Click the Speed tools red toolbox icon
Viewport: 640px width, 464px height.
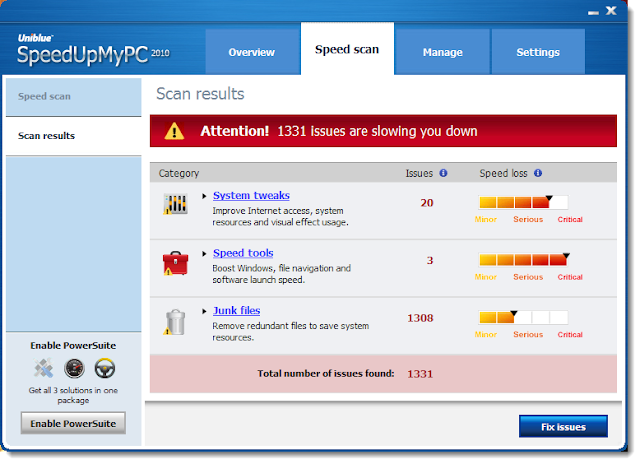pos(176,263)
